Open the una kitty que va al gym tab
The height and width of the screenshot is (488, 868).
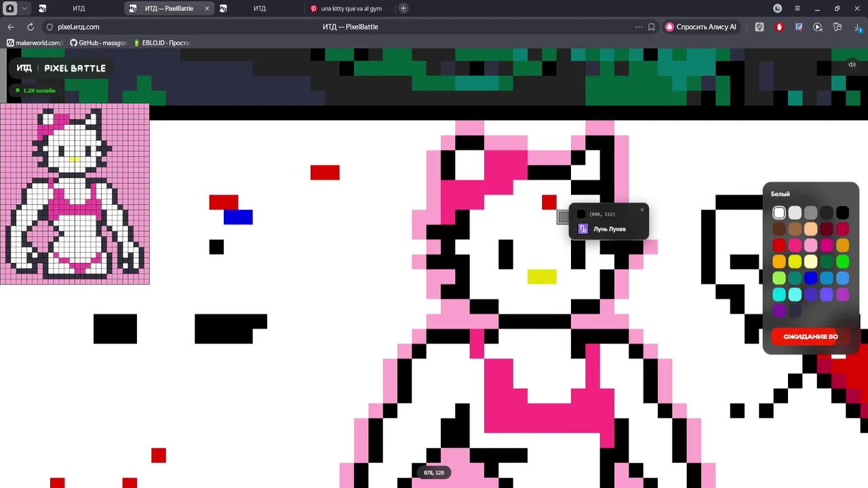349,8
